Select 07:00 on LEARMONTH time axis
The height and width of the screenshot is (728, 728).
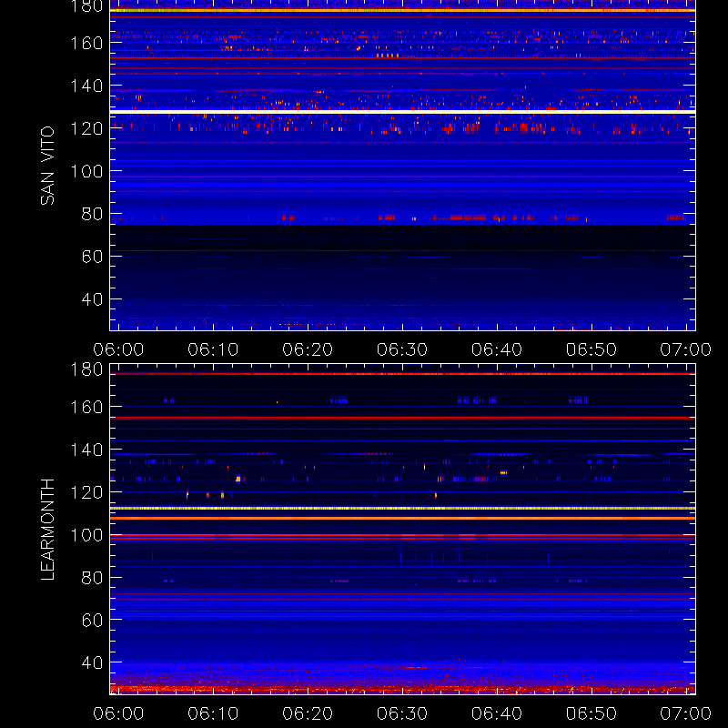pos(686,713)
